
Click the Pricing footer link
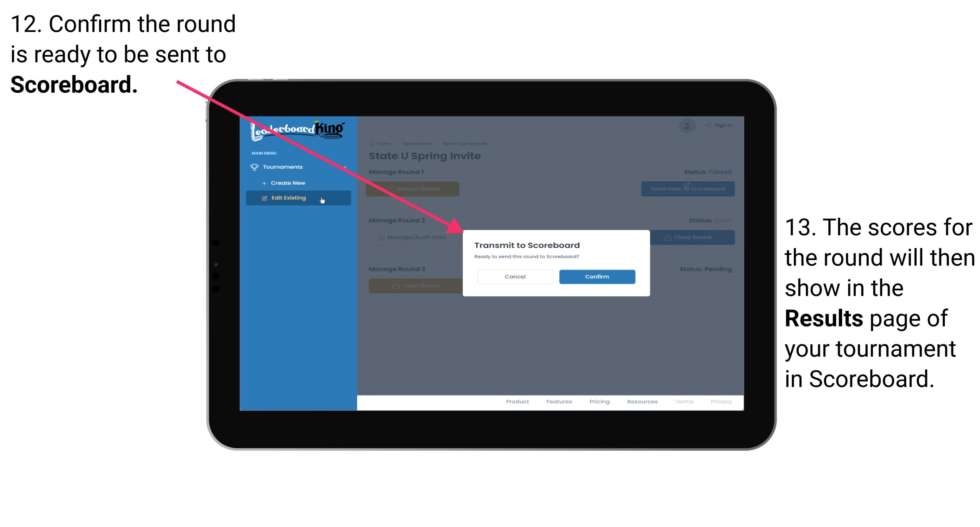coord(598,403)
